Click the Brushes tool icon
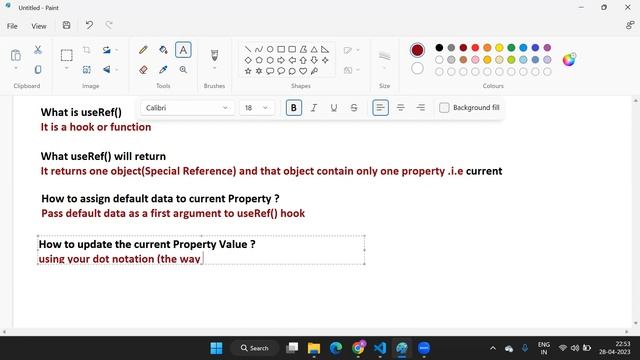This screenshot has width=640, height=360. (x=214, y=55)
